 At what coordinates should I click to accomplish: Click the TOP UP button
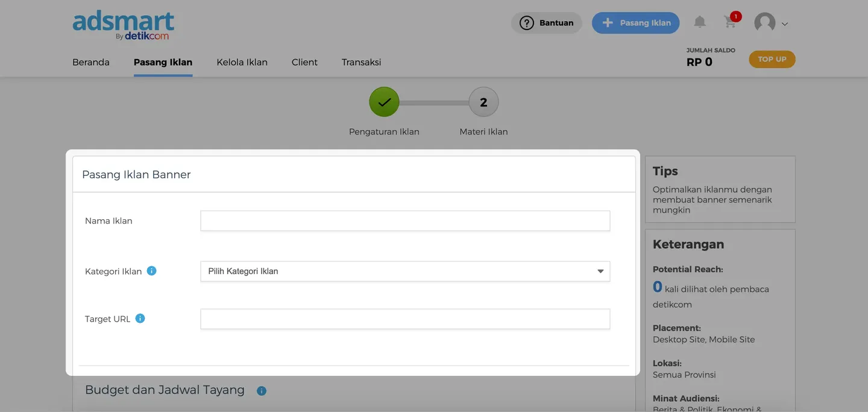772,59
